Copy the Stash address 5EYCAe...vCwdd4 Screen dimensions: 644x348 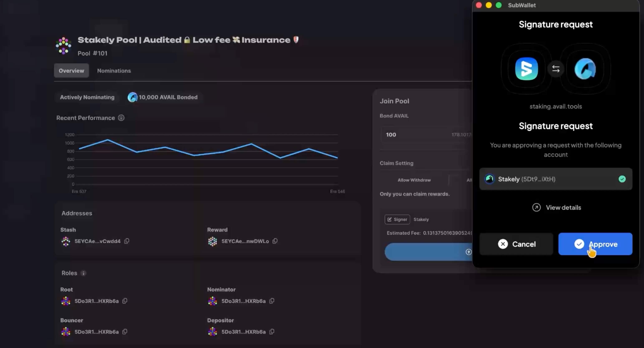127,241
